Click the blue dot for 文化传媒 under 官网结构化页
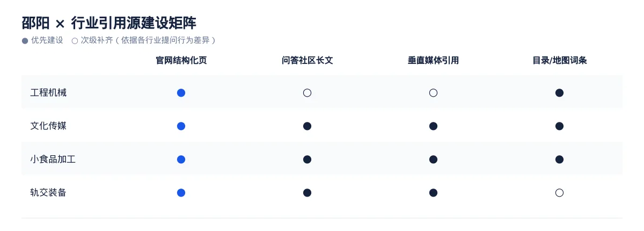This screenshot has height=231, width=644. pos(181,126)
